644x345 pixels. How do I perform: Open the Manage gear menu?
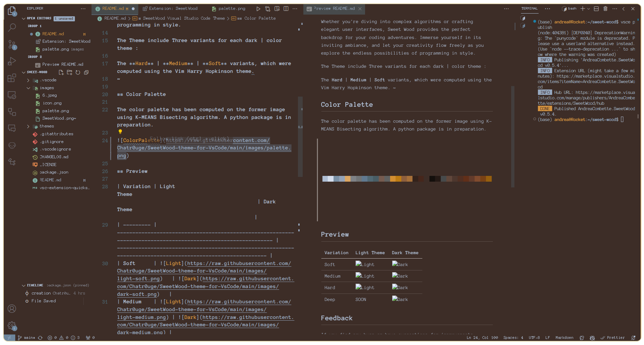point(12,325)
